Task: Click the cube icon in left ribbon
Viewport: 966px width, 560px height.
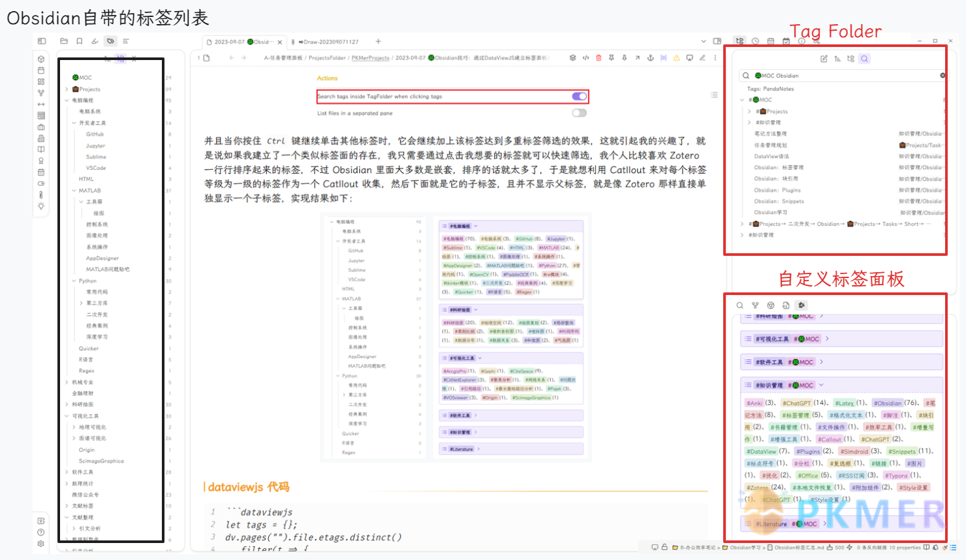Action: [41, 59]
